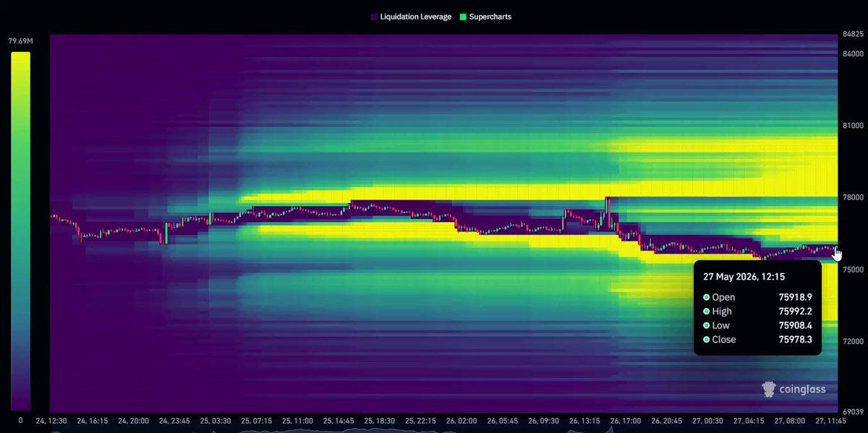The image size is (868, 433).
Task: Click the 72000 price axis label
Action: click(854, 340)
